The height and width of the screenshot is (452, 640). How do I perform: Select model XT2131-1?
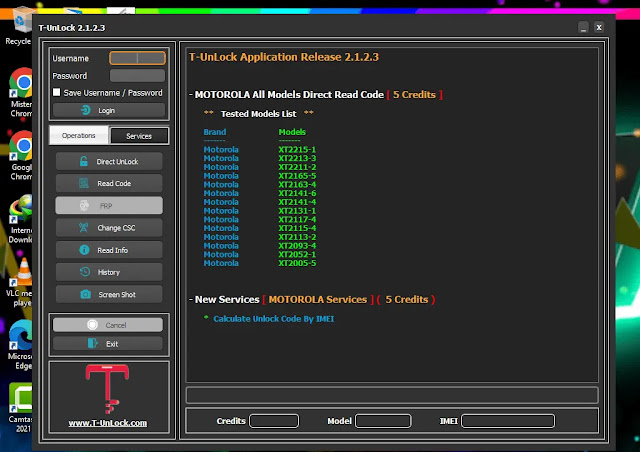297,211
